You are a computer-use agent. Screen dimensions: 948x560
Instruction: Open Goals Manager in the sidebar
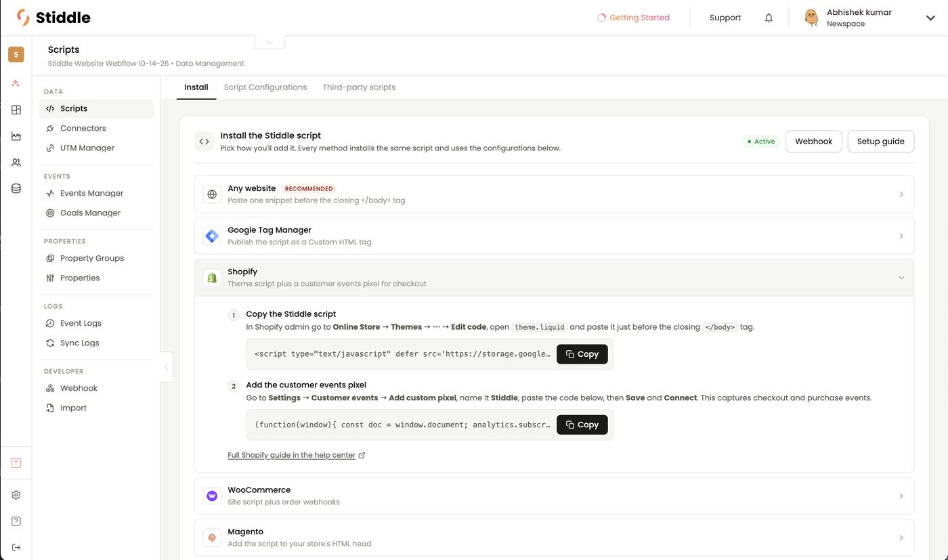tap(96, 213)
